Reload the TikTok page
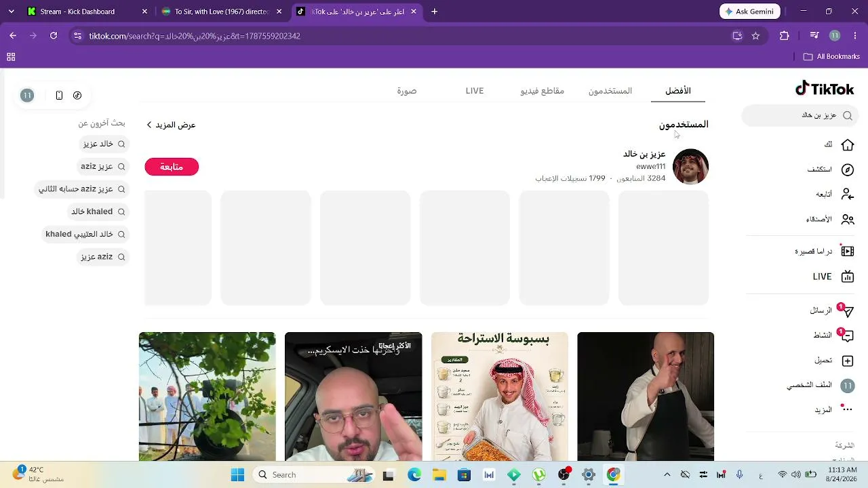This screenshot has height=488, width=868. pos(54,36)
